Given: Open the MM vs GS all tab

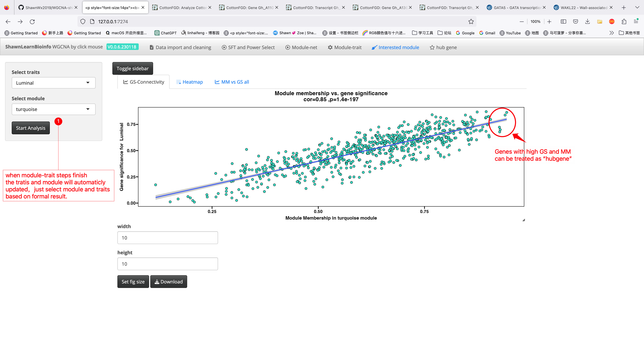Looking at the screenshot, I should [232, 82].
